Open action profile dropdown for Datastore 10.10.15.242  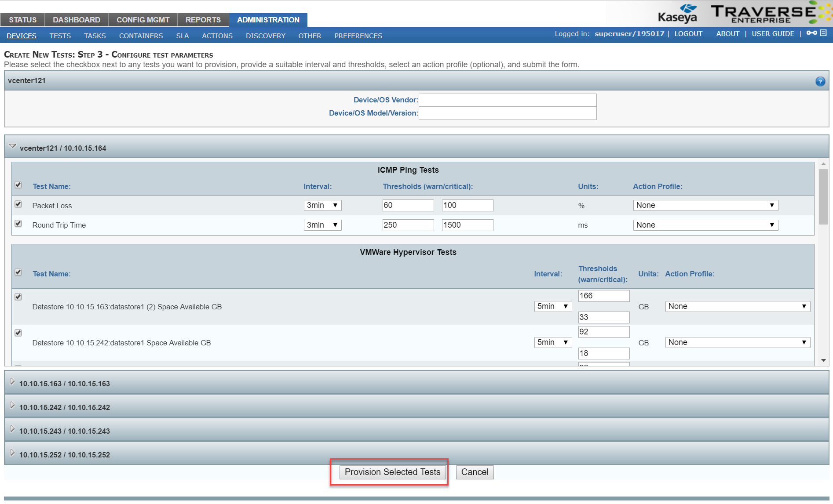tap(738, 342)
